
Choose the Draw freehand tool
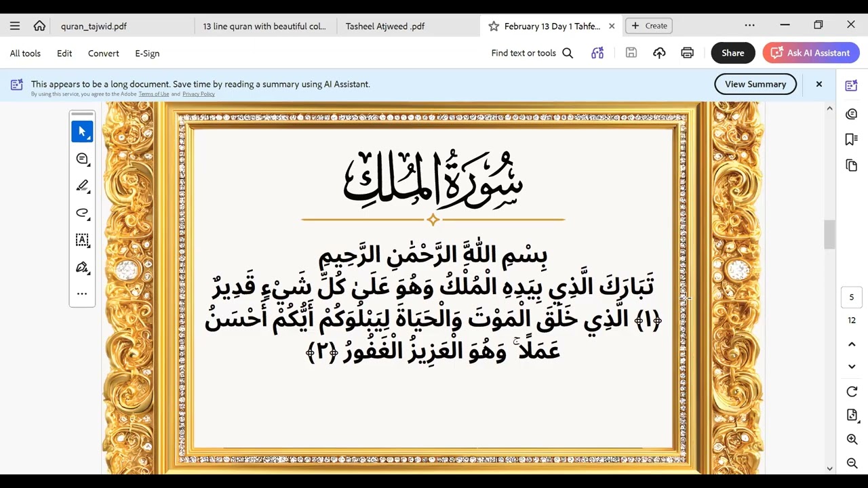point(82,213)
